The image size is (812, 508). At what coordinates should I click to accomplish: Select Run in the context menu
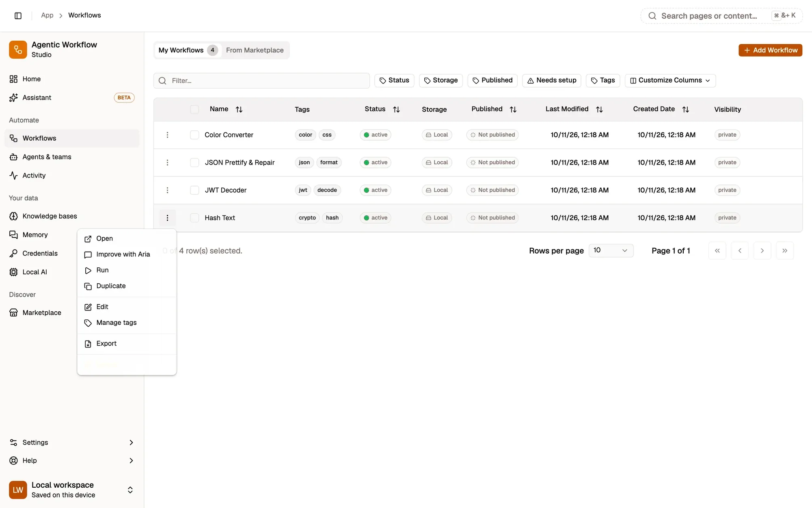127,270
